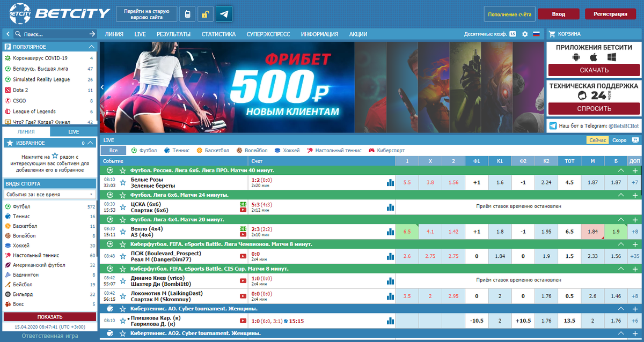Switch to the LIVE tab in sidebar
Screen dimensions: 644x342
[x=74, y=131]
